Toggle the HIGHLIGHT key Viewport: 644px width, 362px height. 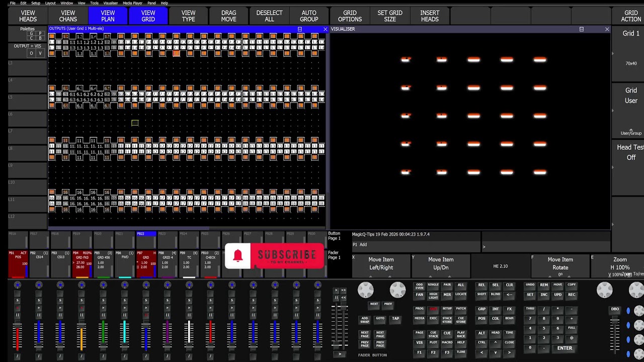click(x=433, y=296)
